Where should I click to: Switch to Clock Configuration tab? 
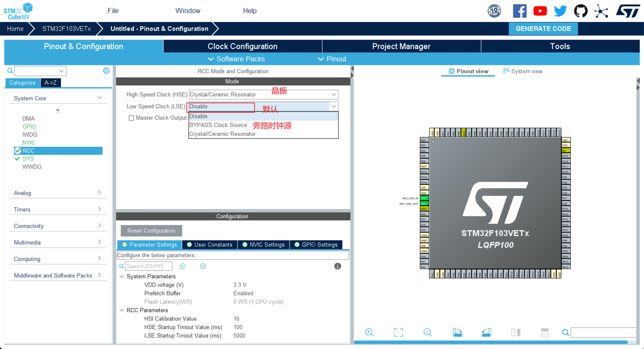coord(243,46)
